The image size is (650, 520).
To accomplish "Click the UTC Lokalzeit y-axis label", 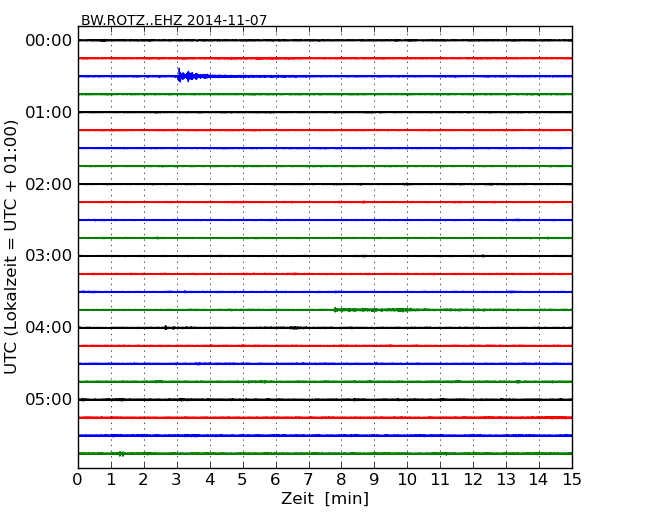I will (11, 247).
